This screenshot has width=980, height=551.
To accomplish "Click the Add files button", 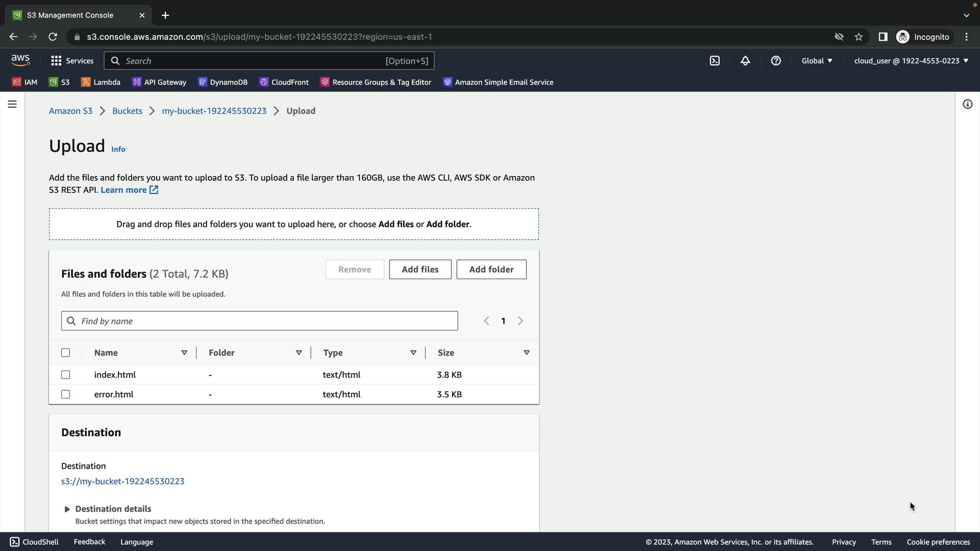I will click(x=420, y=269).
